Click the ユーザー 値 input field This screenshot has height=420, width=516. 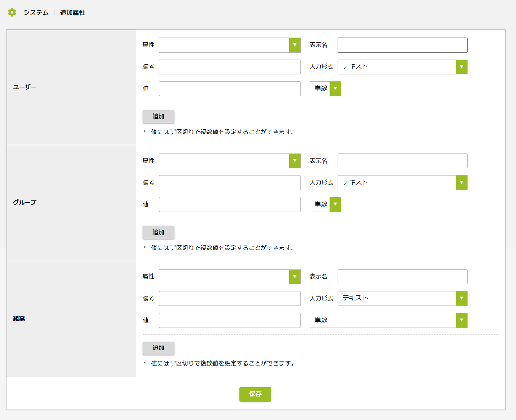coord(230,88)
